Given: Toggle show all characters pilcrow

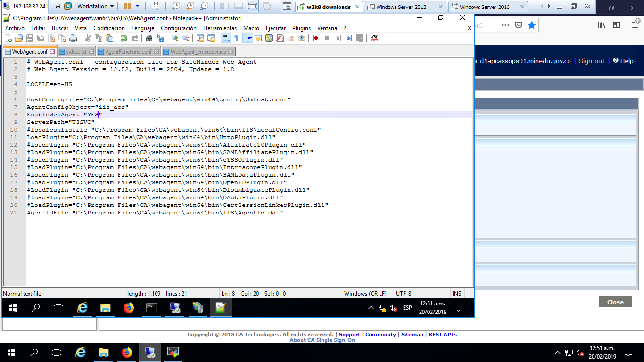Looking at the screenshot, I should pos(236,38).
